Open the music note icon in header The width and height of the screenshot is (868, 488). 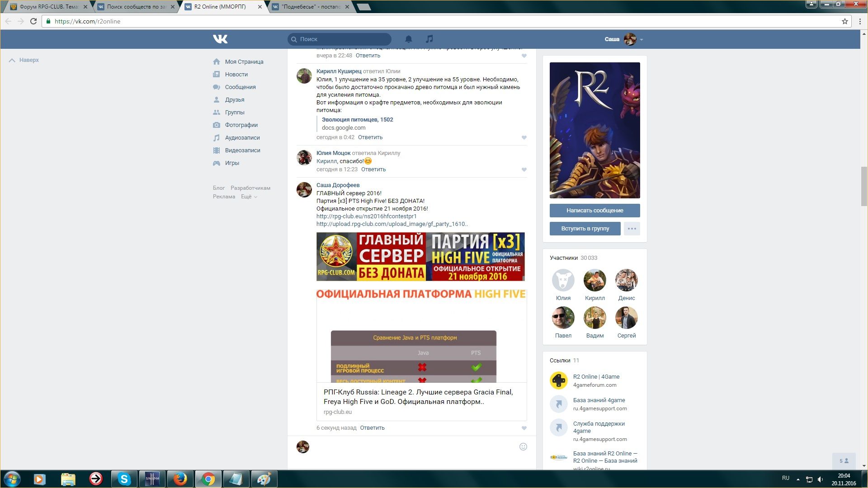429,39
